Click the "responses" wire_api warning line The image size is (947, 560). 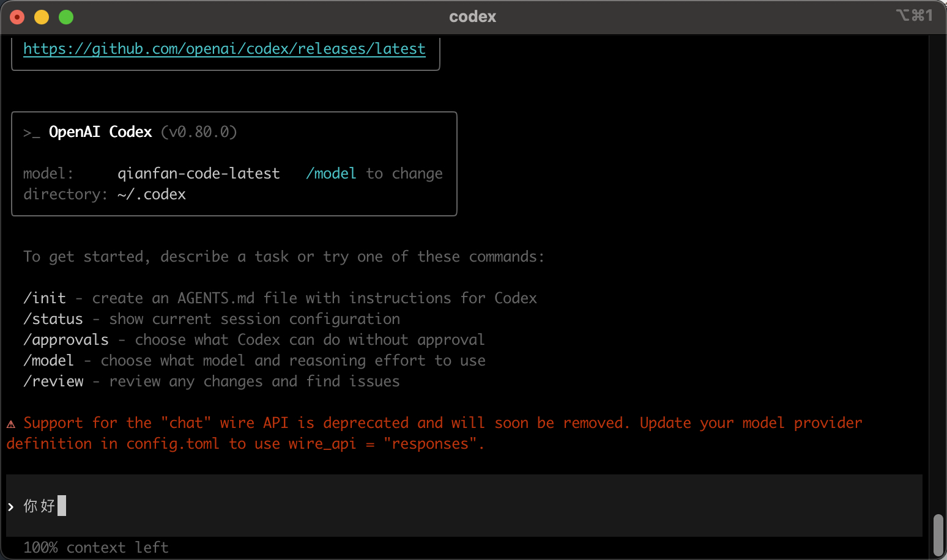click(x=245, y=444)
